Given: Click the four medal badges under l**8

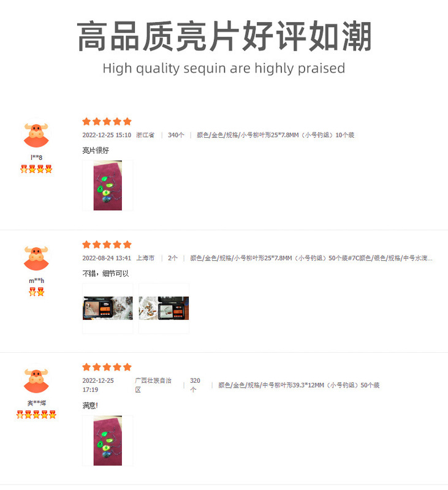Looking at the screenshot, I should 36,169.
